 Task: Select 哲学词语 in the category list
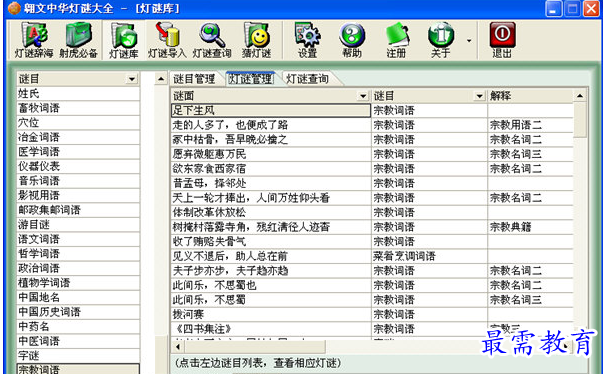click(78, 254)
